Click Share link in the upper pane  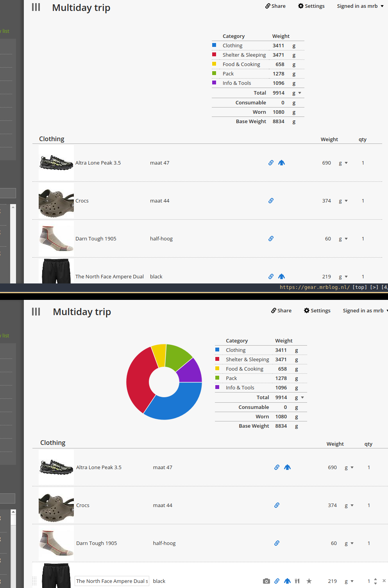click(275, 6)
